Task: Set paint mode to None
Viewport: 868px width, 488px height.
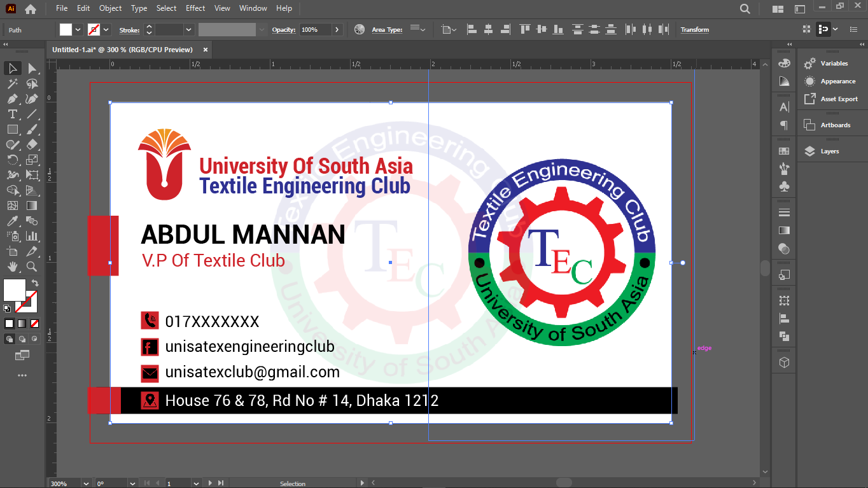Action: [x=35, y=323]
